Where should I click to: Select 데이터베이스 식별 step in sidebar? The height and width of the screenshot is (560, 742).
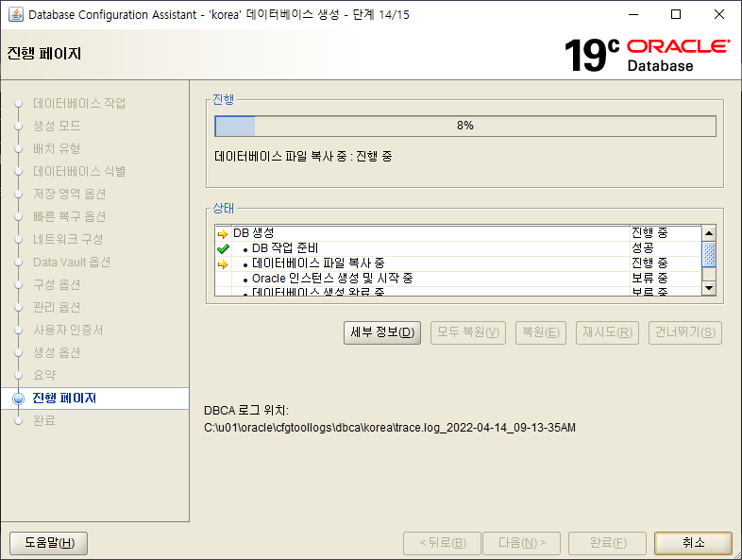point(79,171)
